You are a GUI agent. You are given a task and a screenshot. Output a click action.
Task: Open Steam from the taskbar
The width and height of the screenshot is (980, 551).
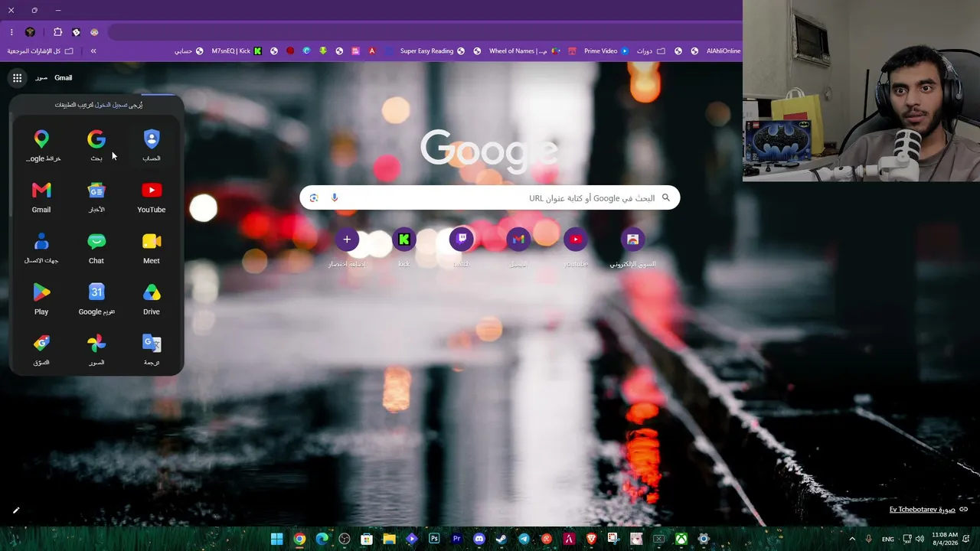[x=501, y=539]
